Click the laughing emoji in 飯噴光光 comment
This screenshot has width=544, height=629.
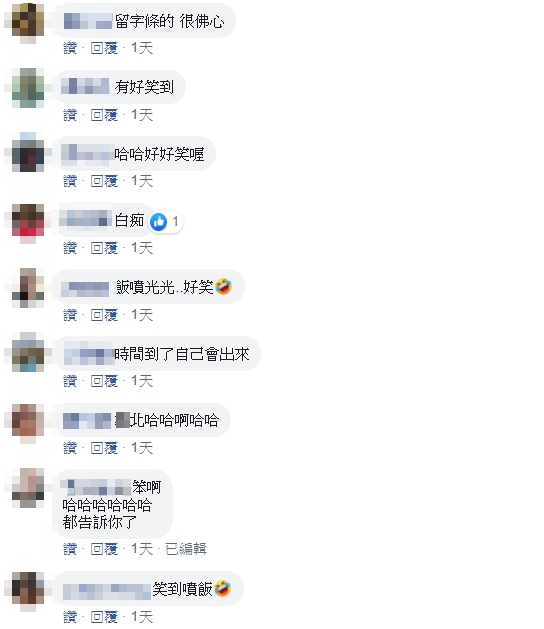point(223,287)
